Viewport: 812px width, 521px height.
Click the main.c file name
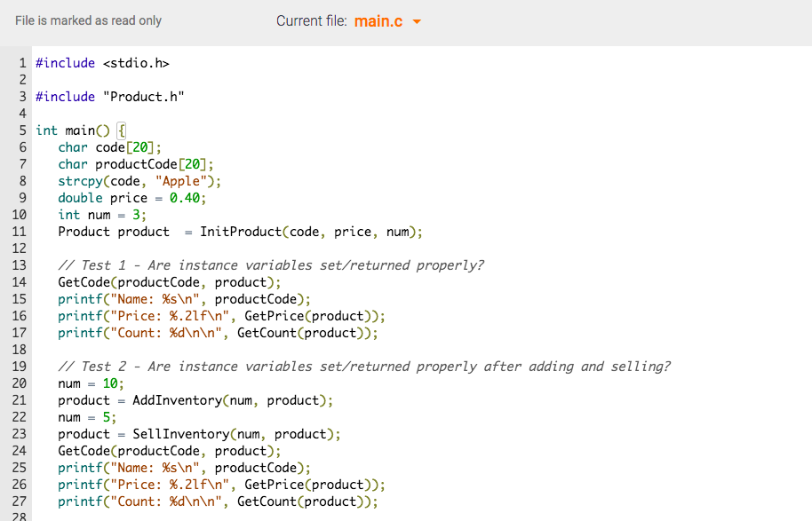click(378, 21)
